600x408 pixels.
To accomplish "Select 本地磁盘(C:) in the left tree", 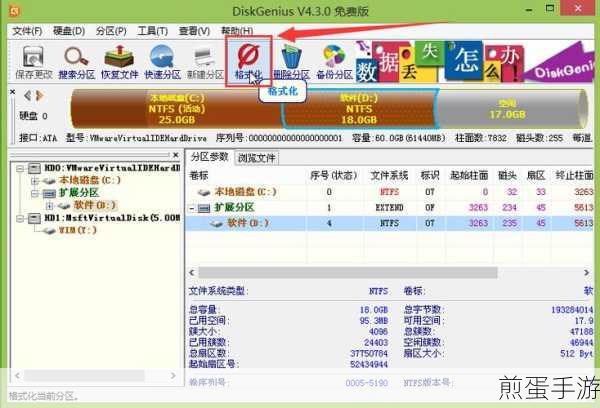I will point(90,180).
